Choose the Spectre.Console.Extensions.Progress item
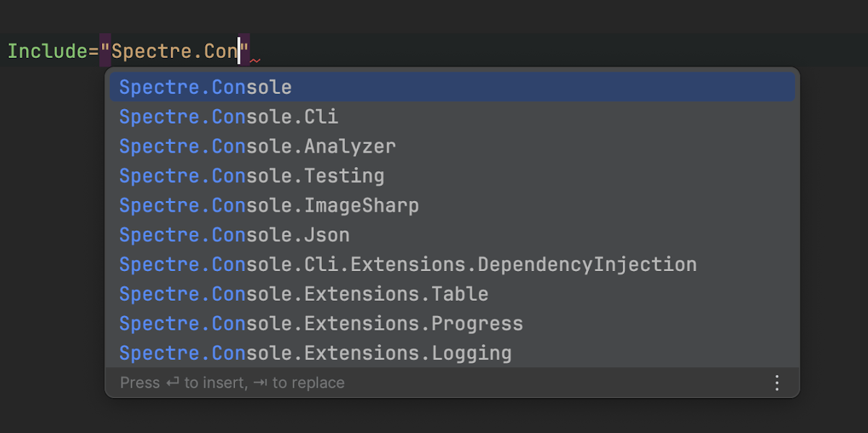Viewport: 868px width, 433px height. point(321,324)
